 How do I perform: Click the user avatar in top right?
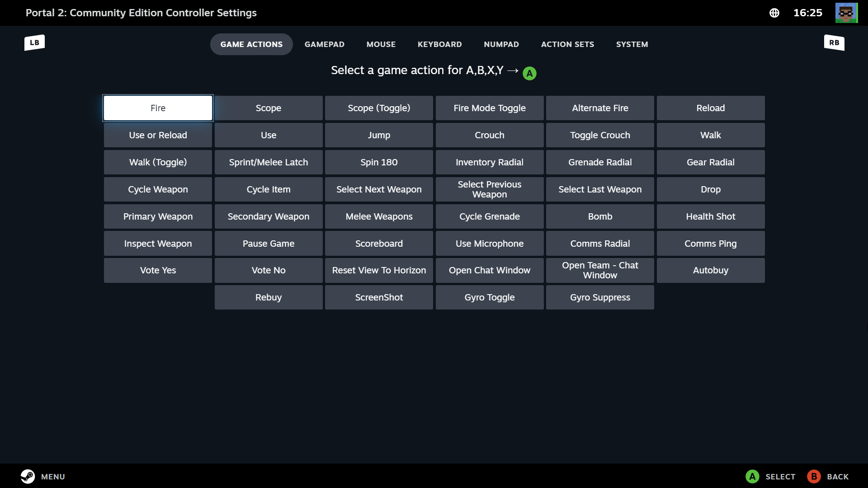[846, 13]
